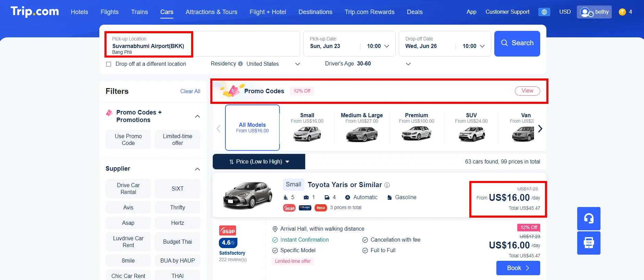Toggle Limited-time offer filter
This screenshot has height=280, width=644.
tap(177, 139)
